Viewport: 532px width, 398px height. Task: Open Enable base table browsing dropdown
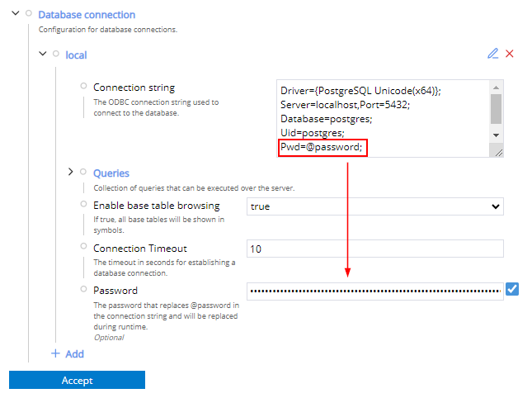tap(374, 206)
